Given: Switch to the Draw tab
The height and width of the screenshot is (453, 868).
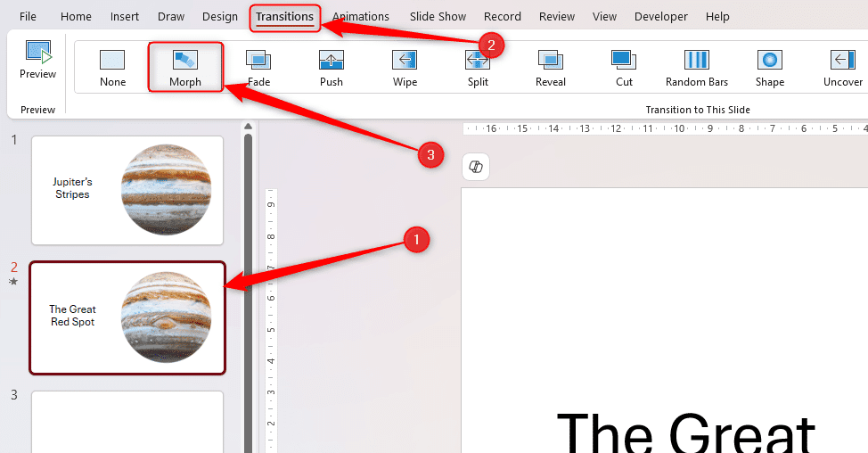Looking at the screenshot, I should tap(171, 17).
